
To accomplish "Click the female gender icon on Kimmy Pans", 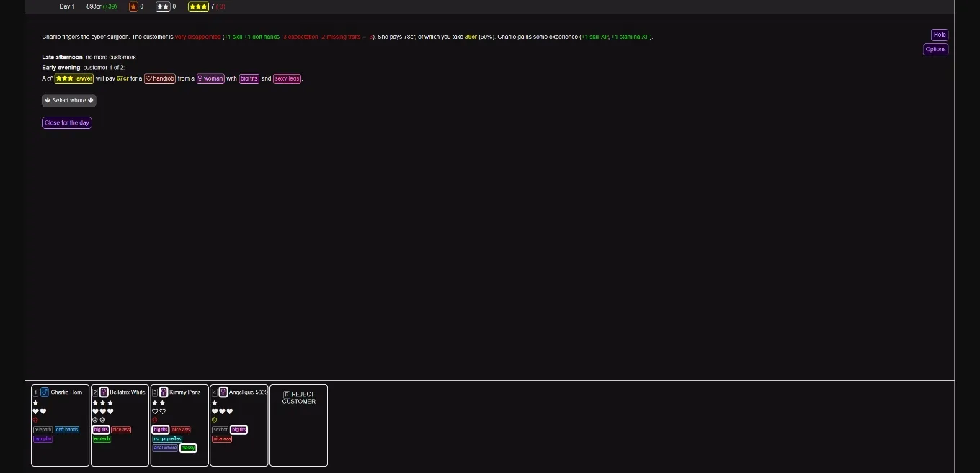I will point(164,392).
